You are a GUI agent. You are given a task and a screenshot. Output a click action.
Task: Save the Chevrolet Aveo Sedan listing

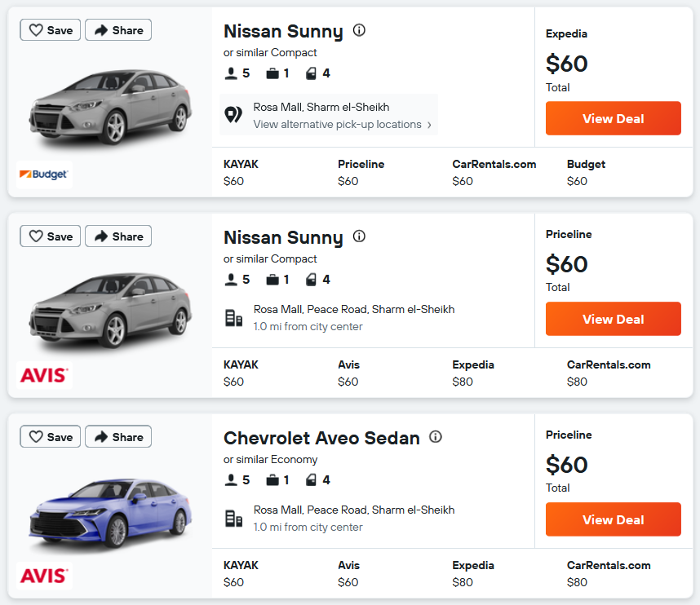pos(51,436)
